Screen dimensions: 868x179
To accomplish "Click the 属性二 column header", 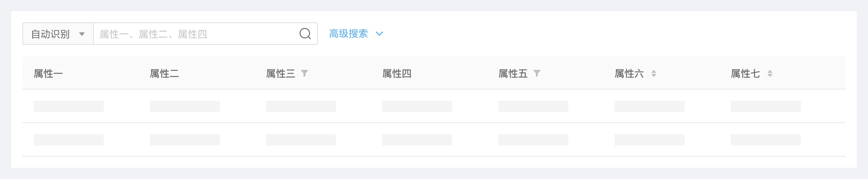I will pos(164,73).
